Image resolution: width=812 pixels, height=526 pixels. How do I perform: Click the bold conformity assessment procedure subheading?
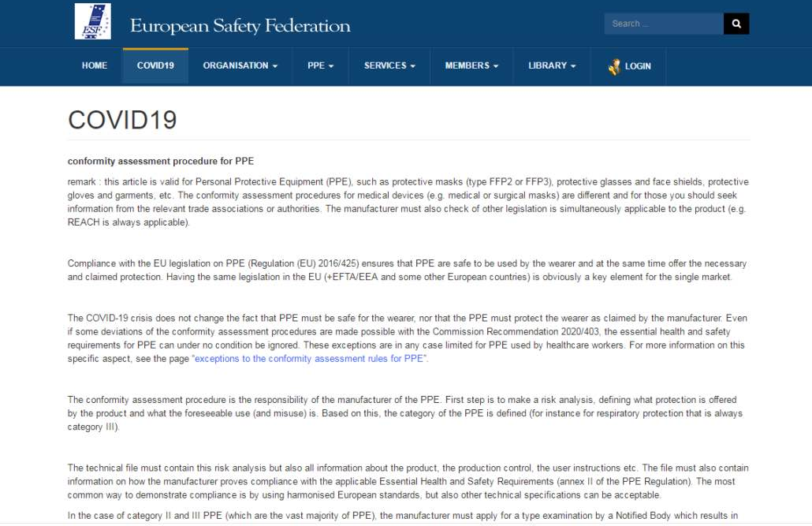(x=161, y=162)
